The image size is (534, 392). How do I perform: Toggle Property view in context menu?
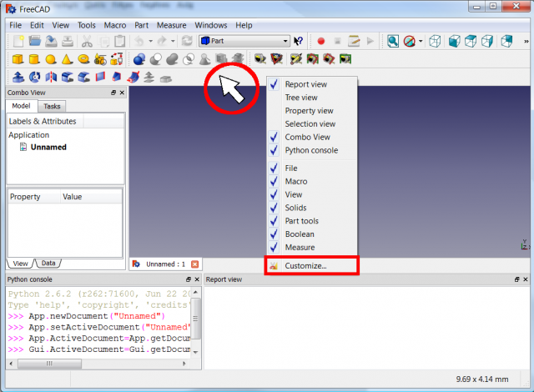pyautogui.click(x=309, y=111)
